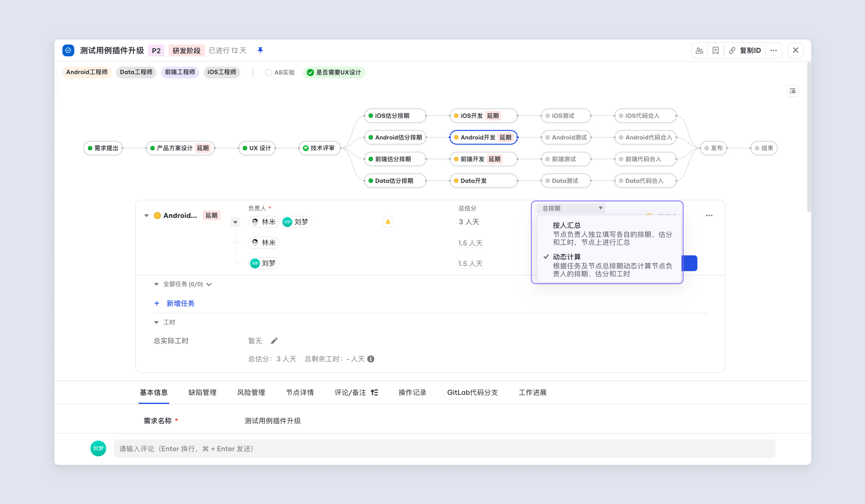This screenshot has width=865, height=504.
Task: Click the bell reminder icon
Action: (x=388, y=222)
